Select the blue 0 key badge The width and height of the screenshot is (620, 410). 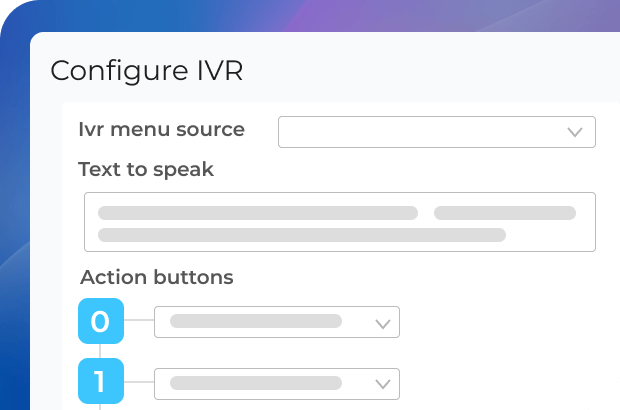tap(100, 321)
